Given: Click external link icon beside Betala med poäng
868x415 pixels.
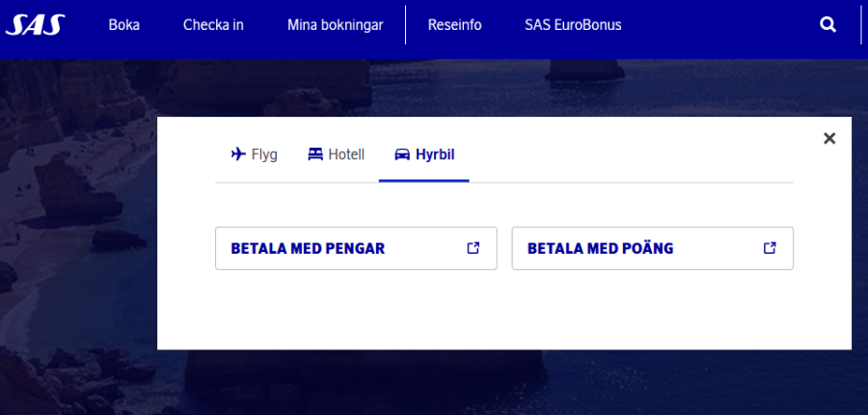Looking at the screenshot, I should pos(770,248).
